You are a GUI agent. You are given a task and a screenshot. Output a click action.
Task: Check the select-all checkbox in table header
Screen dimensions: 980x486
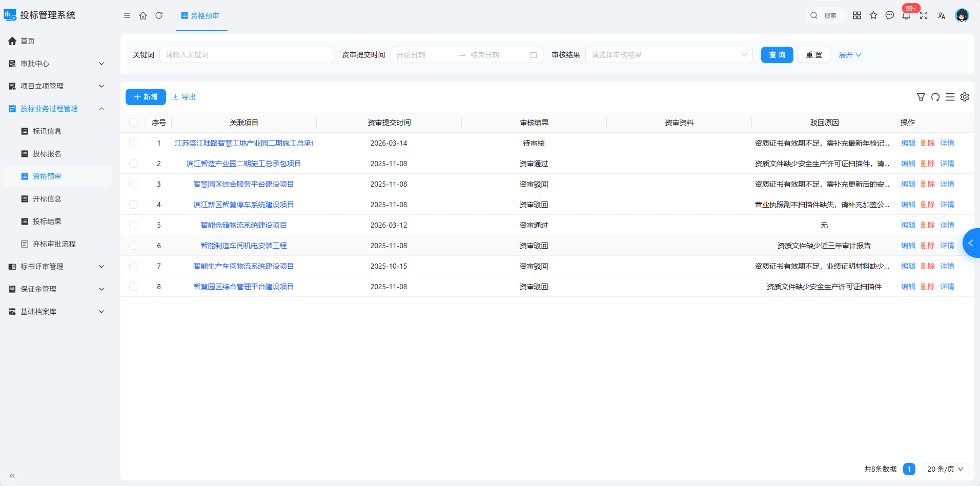coord(133,123)
